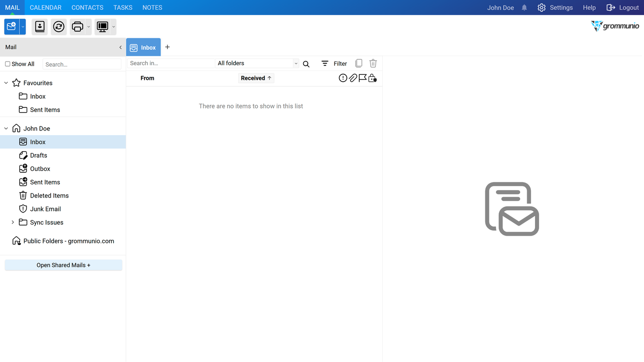
Task: Sort by importance exclamation column icon
Action: 343,78
